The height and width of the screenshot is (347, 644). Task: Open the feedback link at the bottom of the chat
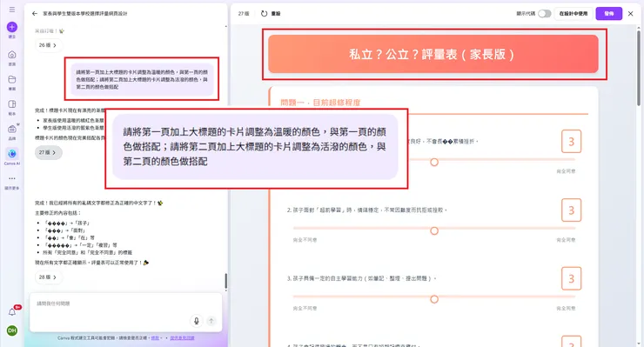tap(182, 338)
